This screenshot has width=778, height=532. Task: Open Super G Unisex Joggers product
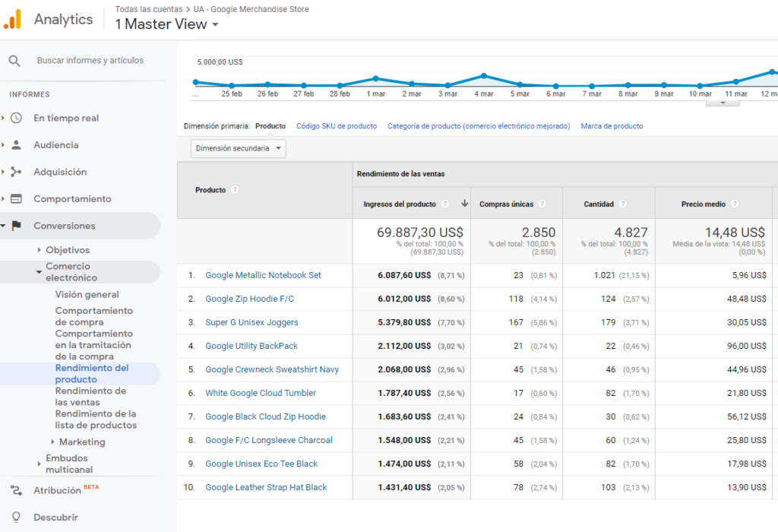tap(251, 322)
